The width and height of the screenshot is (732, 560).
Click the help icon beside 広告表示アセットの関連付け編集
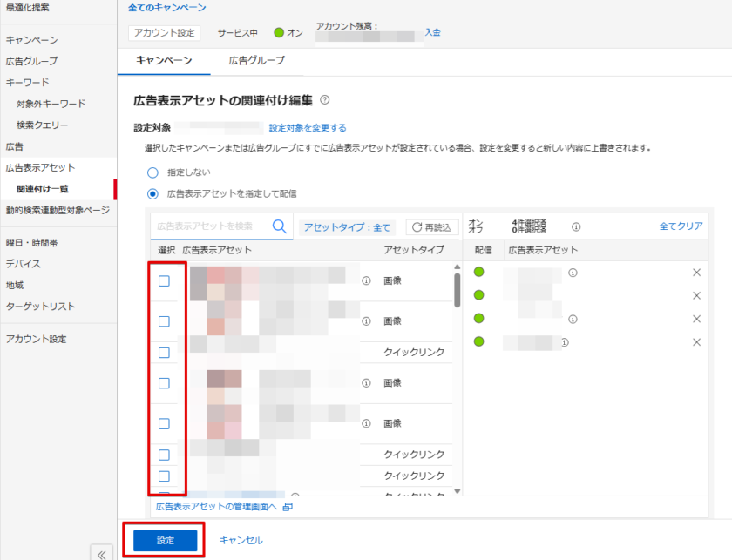pos(325,100)
